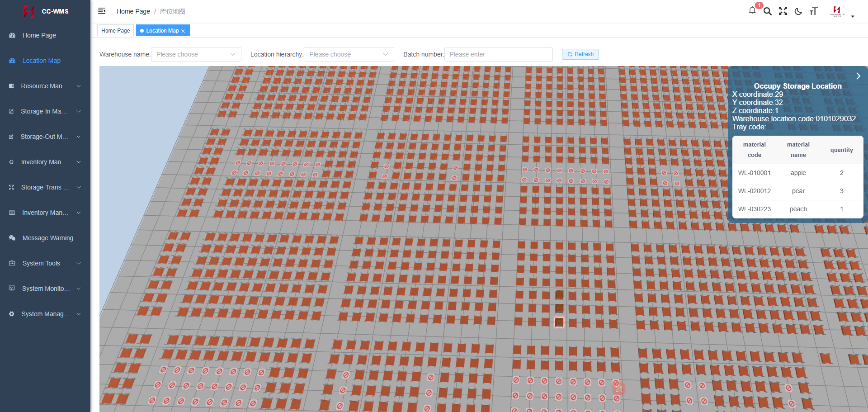The width and height of the screenshot is (868, 412).
Task: Expand the System Tools menu
Action: (x=45, y=263)
